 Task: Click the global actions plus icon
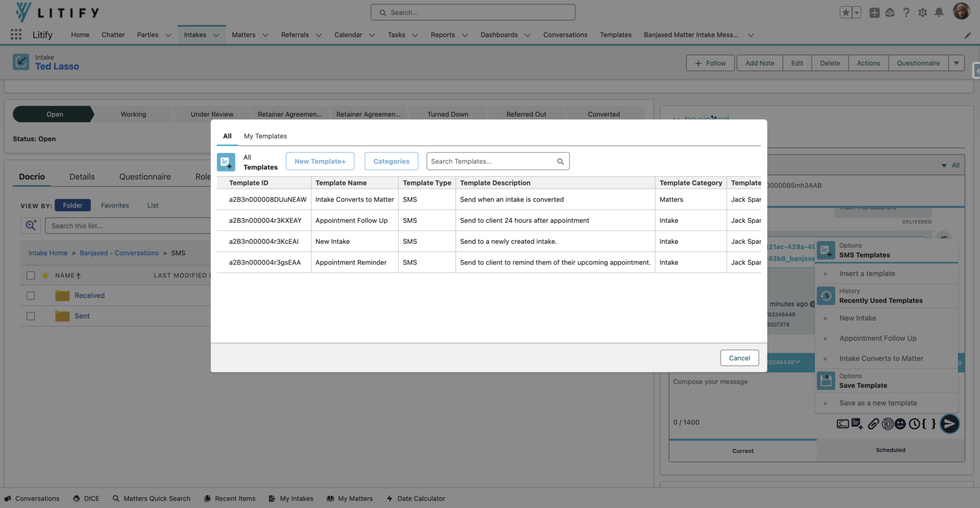pos(874,12)
